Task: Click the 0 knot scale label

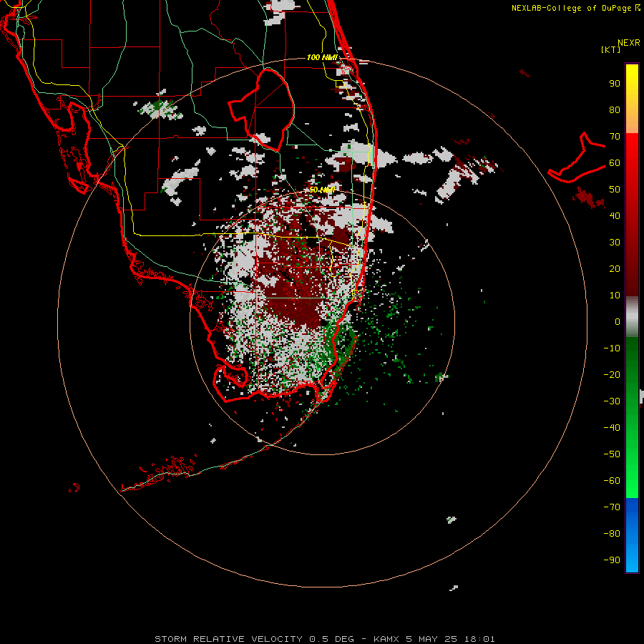Action: pos(618,321)
